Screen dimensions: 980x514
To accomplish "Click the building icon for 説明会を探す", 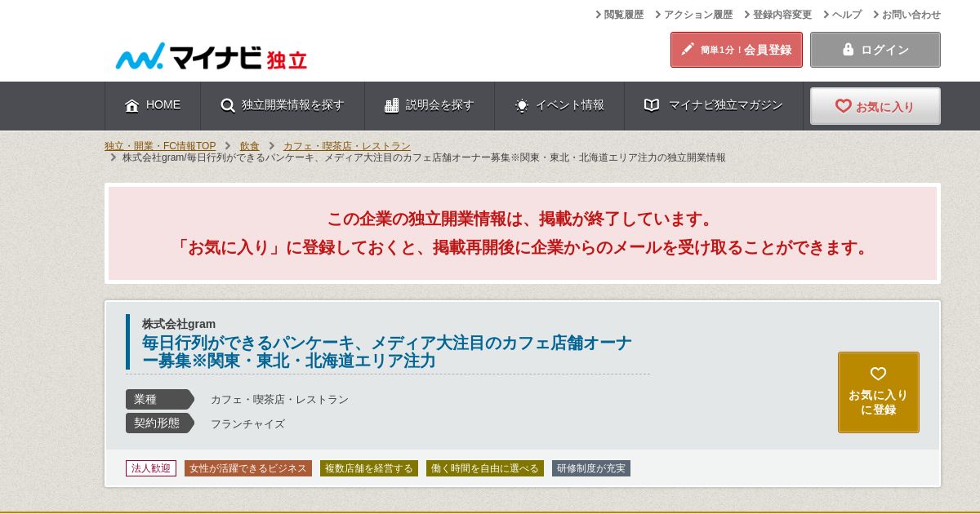I will click(x=391, y=105).
